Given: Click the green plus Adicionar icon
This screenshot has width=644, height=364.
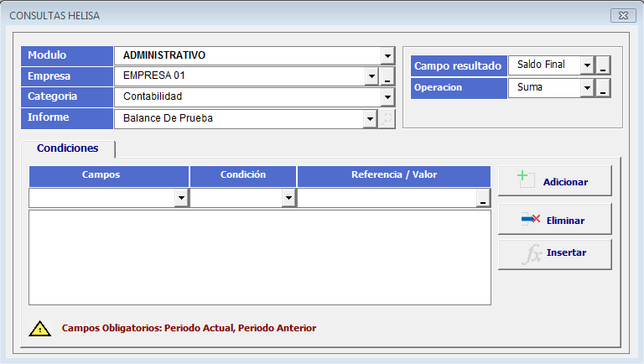Looking at the screenshot, I should click(x=526, y=179).
